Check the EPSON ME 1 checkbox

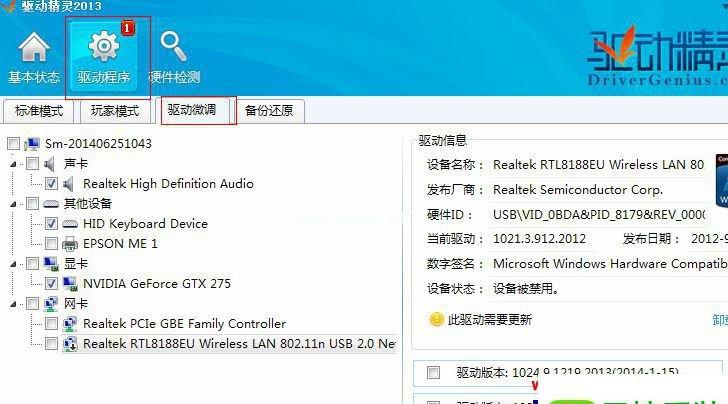coord(51,244)
